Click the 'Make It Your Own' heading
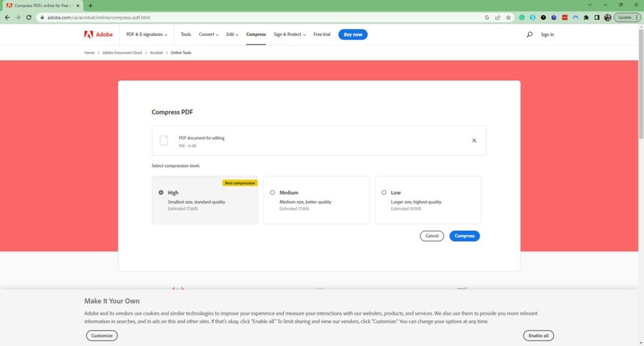The height and width of the screenshot is (346, 644). [x=111, y=301]
